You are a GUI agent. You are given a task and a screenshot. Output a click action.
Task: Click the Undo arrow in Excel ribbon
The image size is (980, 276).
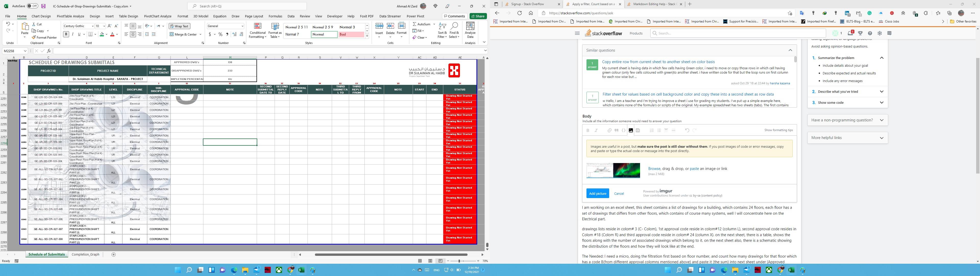click(x=8, y=24)
